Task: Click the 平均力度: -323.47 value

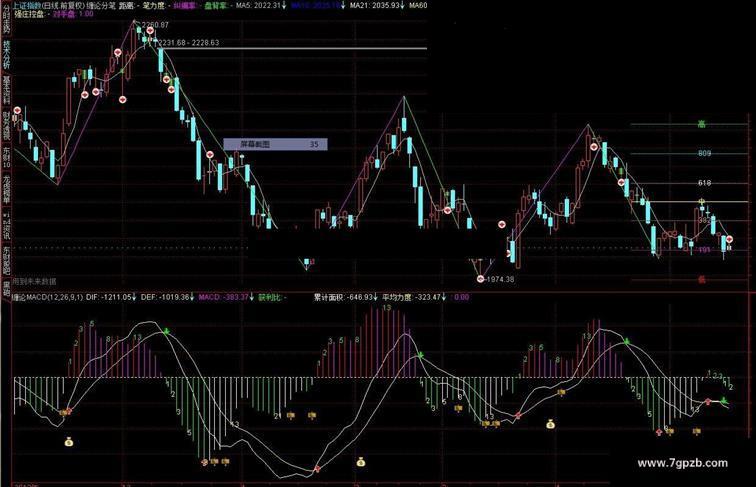Action: [411, 297]
